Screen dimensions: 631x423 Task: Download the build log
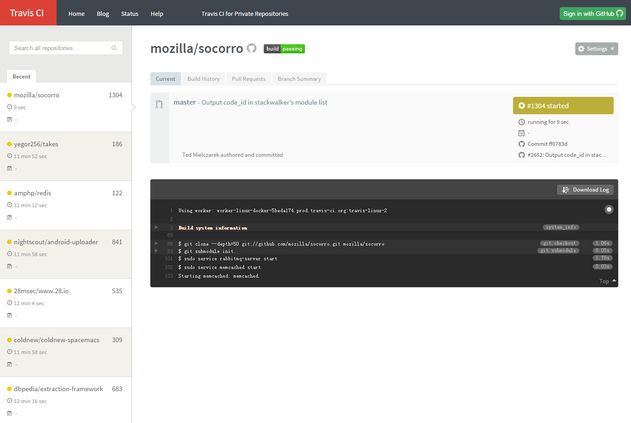point(584,189)
